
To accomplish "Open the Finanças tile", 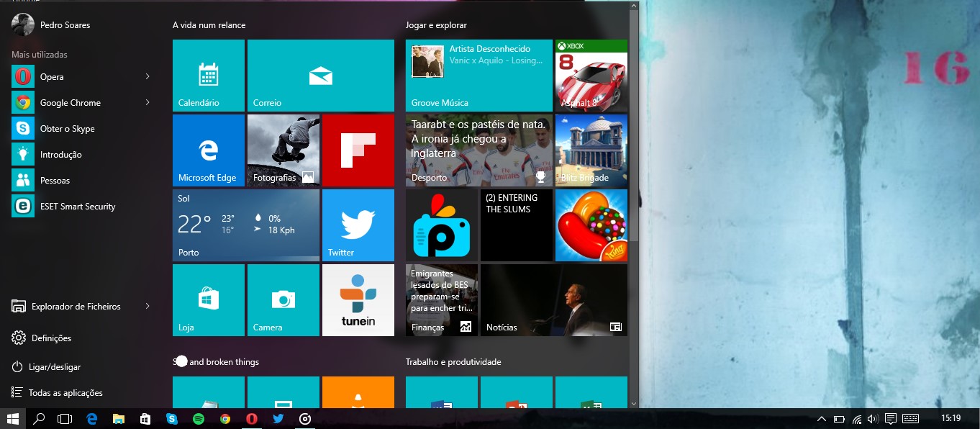I will click(442, 300).
